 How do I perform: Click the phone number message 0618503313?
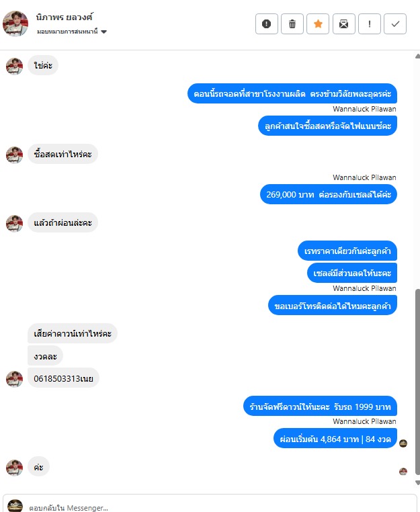pos(63,378)
